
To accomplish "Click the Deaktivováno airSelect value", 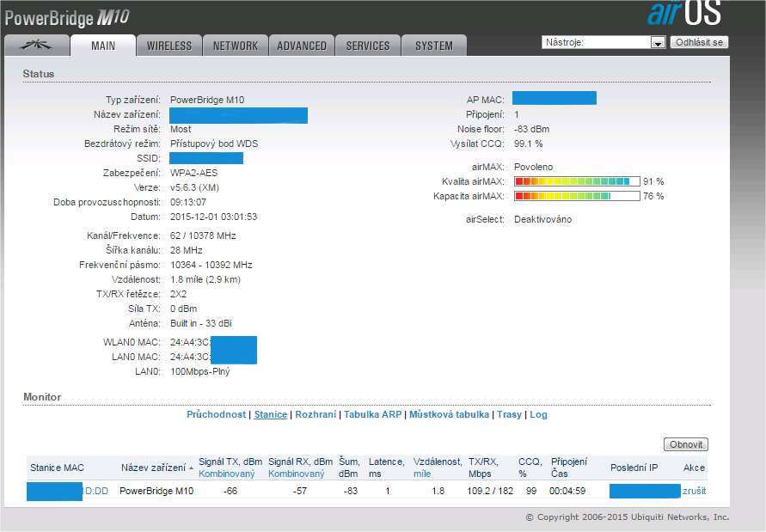I will (x=542, y=219).
